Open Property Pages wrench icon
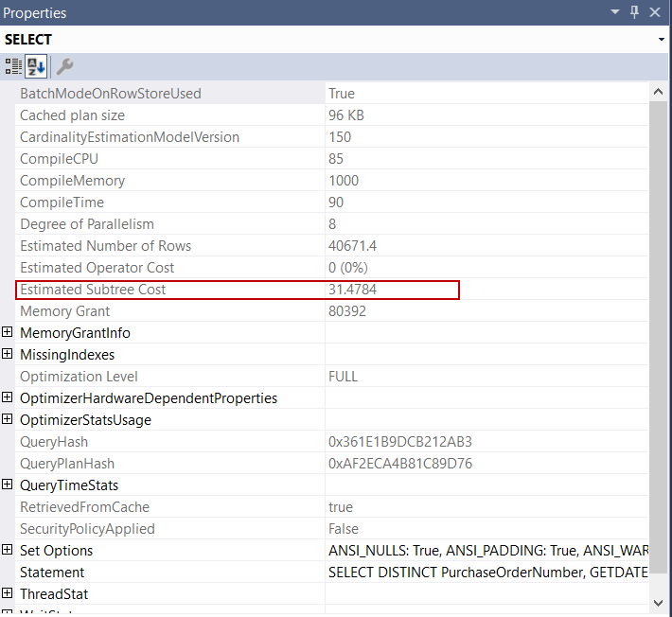 pyautogui.click(x=65, y=66)
